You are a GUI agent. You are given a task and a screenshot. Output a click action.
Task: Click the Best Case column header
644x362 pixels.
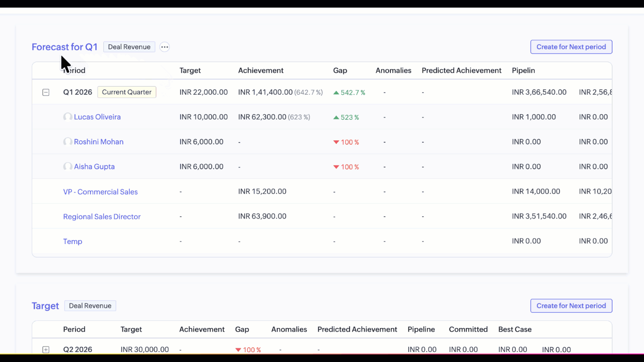[x=515, y=329]
